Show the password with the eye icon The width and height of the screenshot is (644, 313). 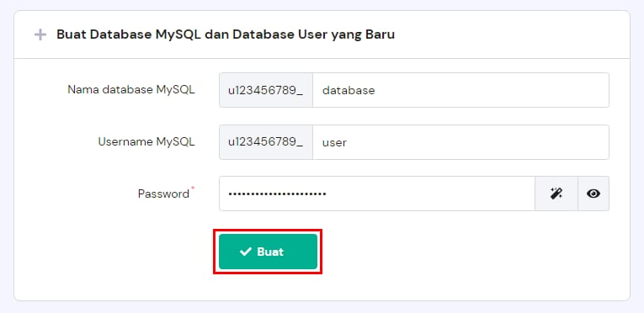[593, 194]
